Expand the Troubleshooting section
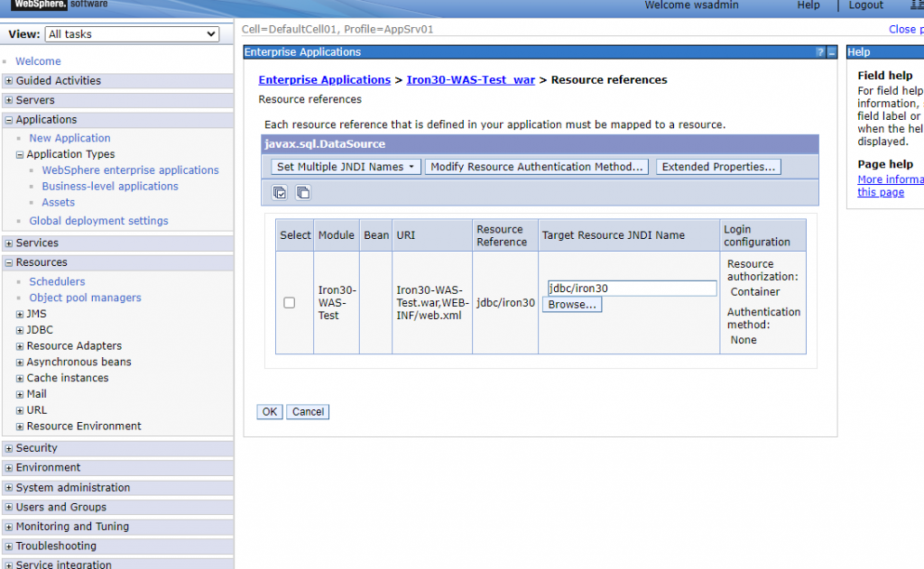The width and height of the screenshot is (924, 569). (x=9, y=546)
